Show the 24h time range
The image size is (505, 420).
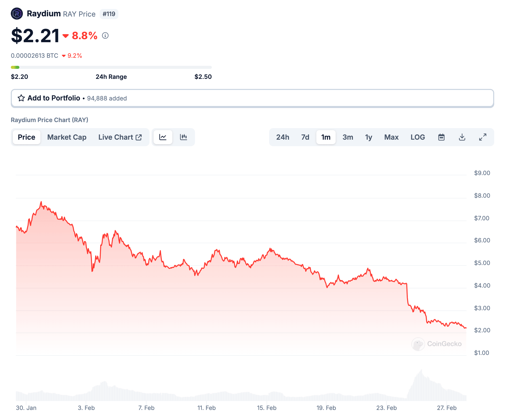[x=283, y=137]
